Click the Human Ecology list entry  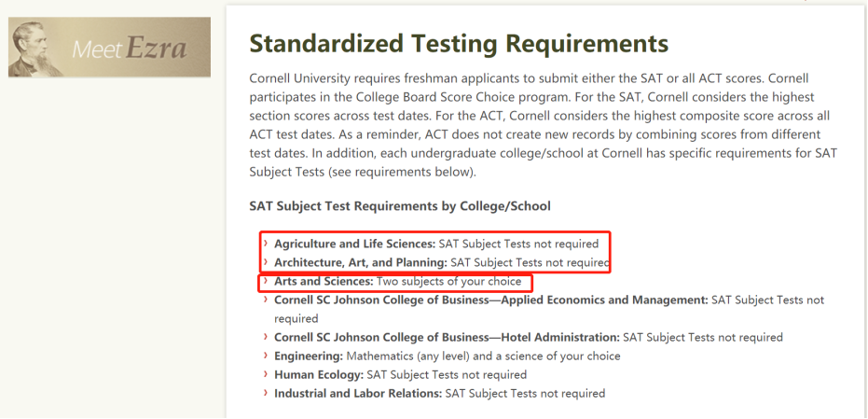(400, 374)
